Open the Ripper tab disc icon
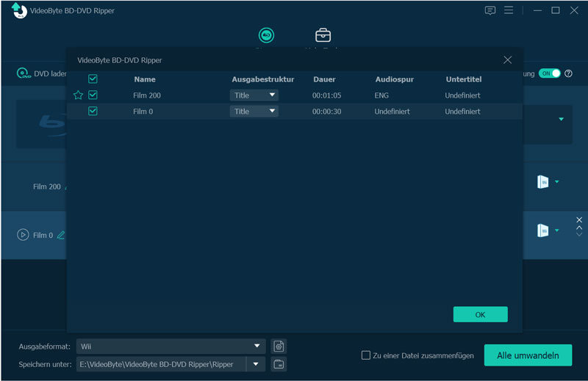588x381 pixels. pyautogui.click(x=266, y=35)
